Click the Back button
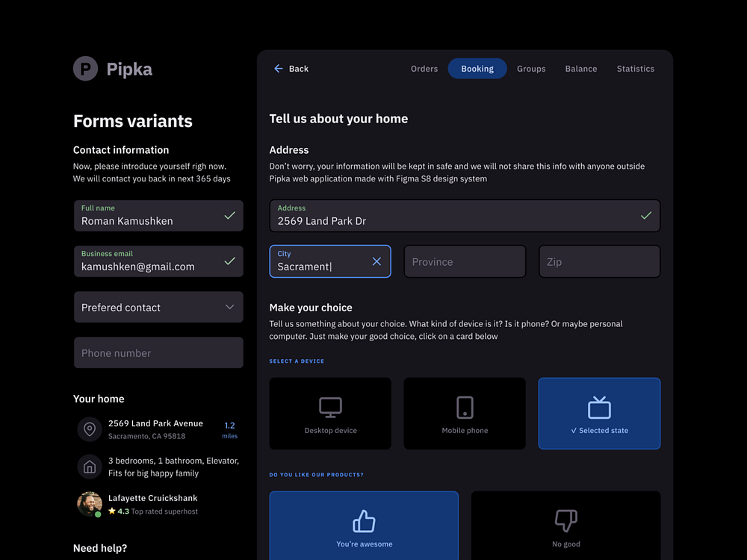Viewport: 747px width, 560px height. pos(291,68)
